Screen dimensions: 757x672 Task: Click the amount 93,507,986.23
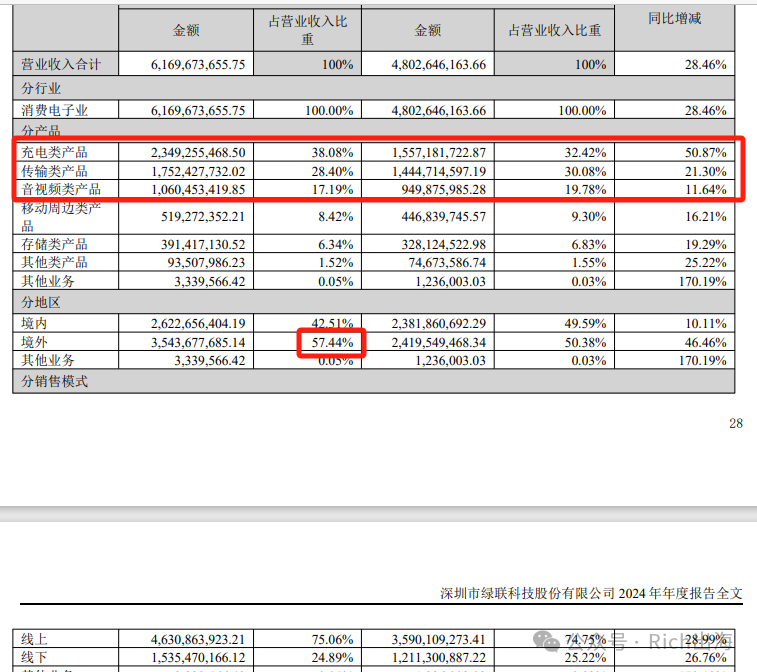coord(207,263)
